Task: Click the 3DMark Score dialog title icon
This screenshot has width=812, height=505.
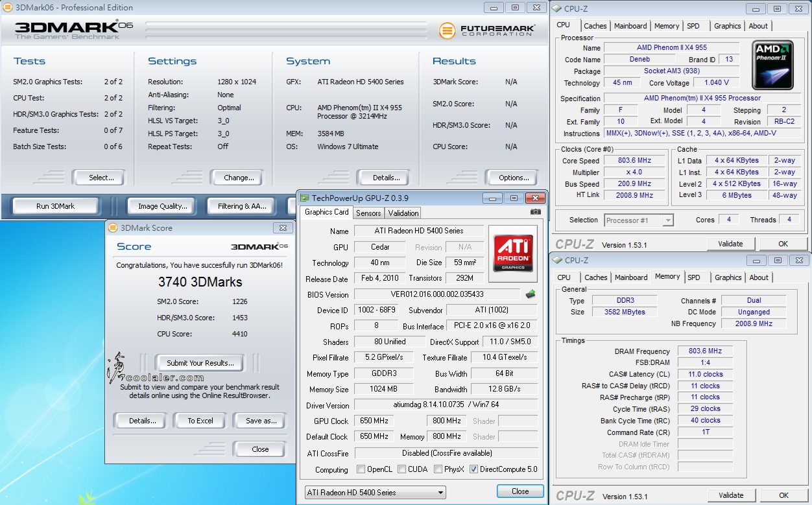Action: (x=113, y=228)
